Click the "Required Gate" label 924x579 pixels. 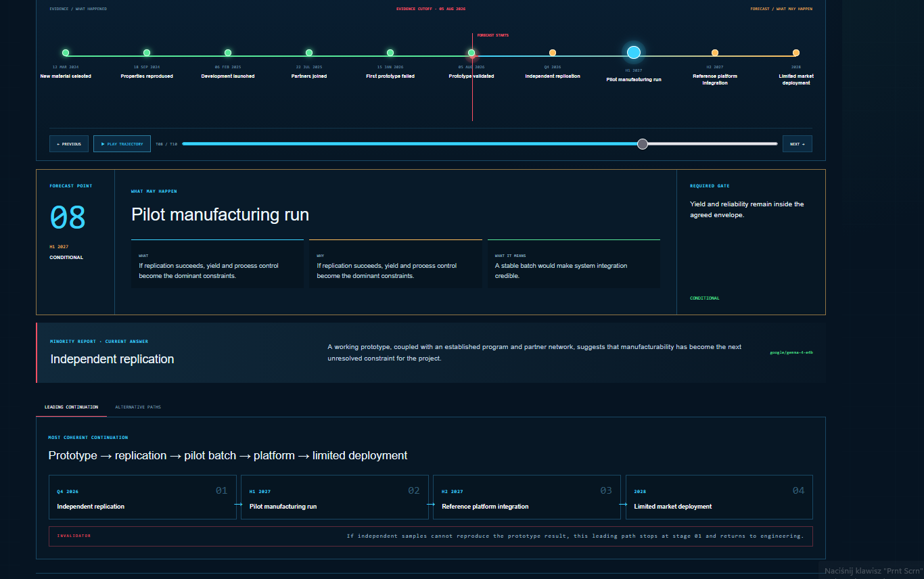pyautogui.click(x=710, y=186)
